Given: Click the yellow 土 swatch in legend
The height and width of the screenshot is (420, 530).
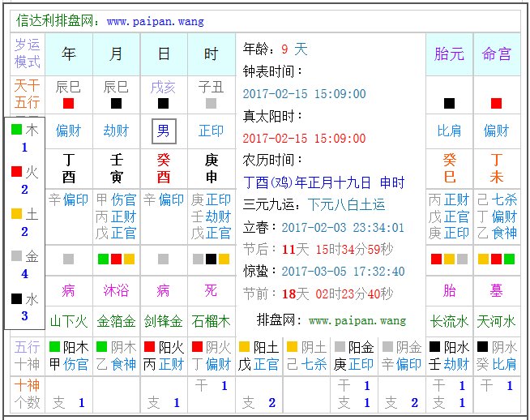Looking at the screenshot, I should tap(16, 214).
